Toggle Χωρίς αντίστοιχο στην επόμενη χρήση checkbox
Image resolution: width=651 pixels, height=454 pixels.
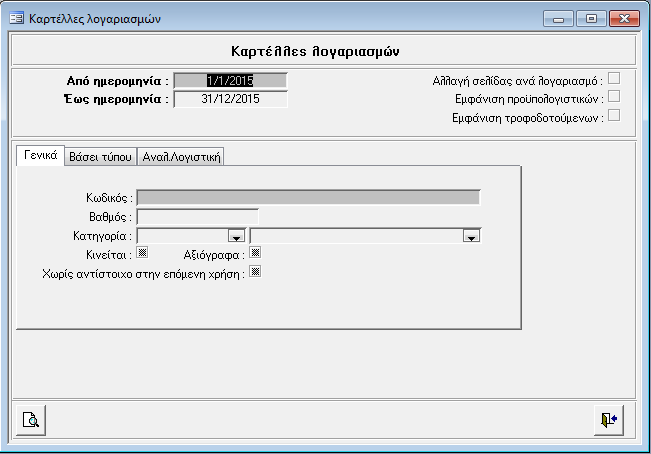point(255,271)
